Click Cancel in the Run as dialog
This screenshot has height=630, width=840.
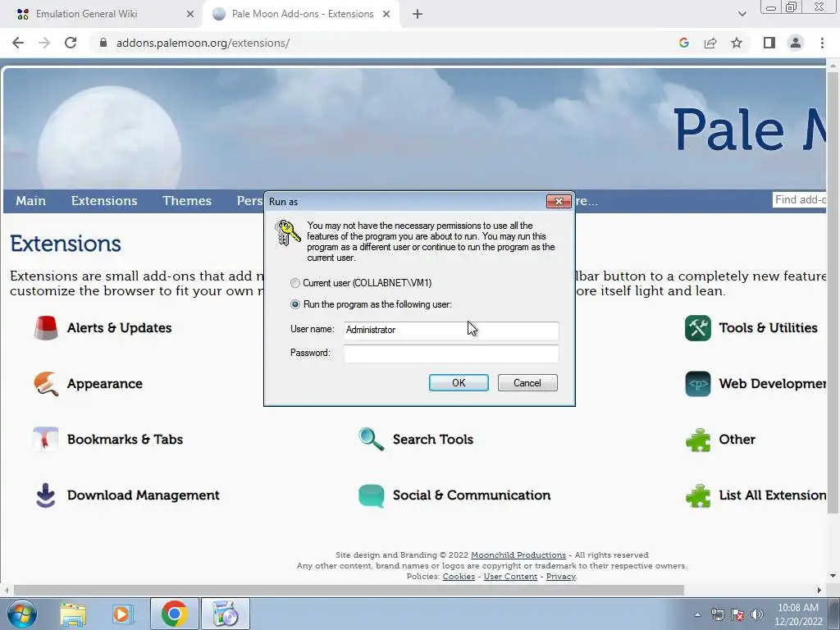[x=527, y=382]
